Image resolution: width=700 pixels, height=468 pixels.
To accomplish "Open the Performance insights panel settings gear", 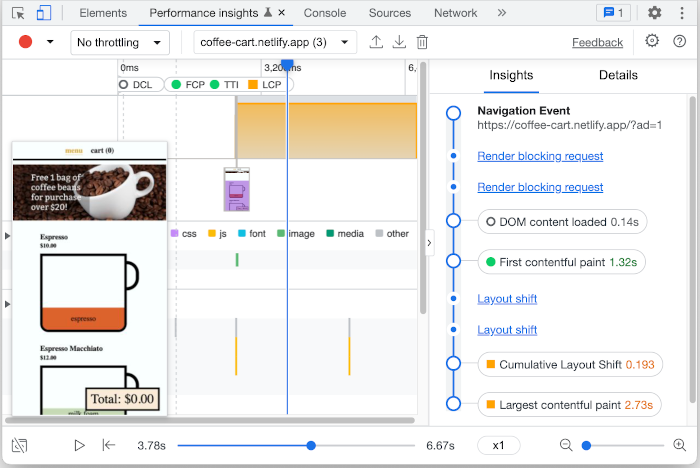I will pyautogui.click(x=652, y=41).
